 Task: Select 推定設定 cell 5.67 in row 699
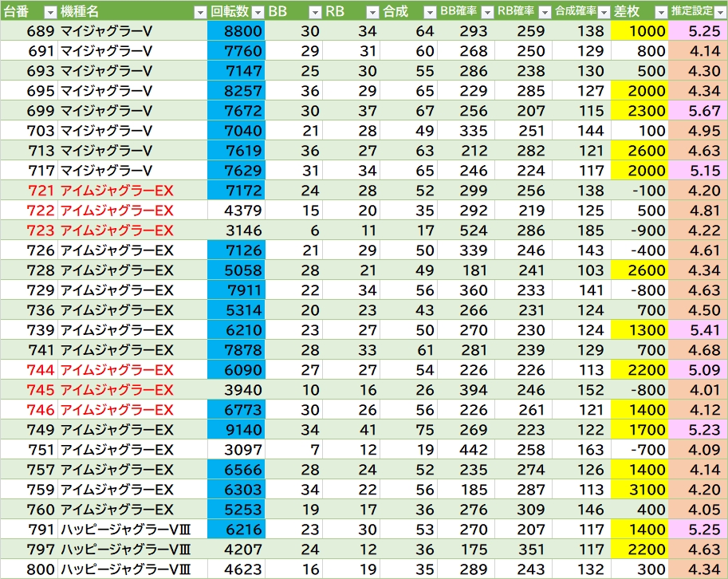point(698,111)
